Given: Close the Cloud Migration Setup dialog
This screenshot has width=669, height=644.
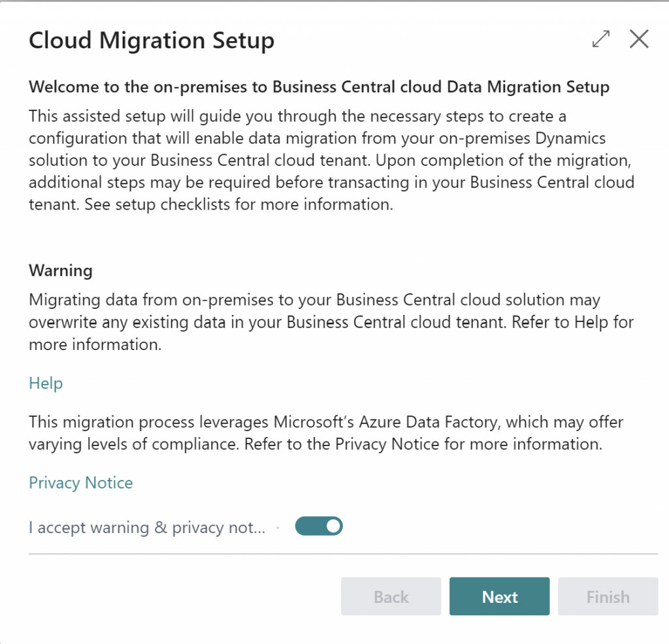Looking at the screenshot, I should pyautogui.click(x=639, y=39).
